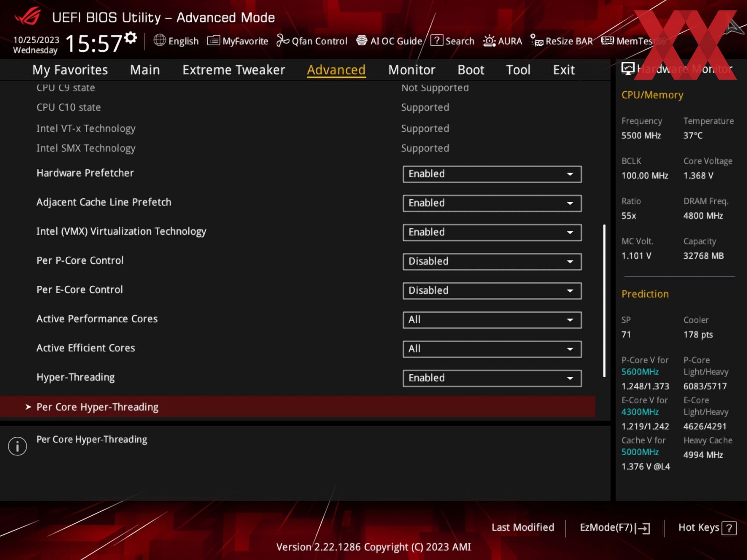The image size is (747, 560).
Task: Click the 4800 MHz DRAM frequency value
Action: 703,216
